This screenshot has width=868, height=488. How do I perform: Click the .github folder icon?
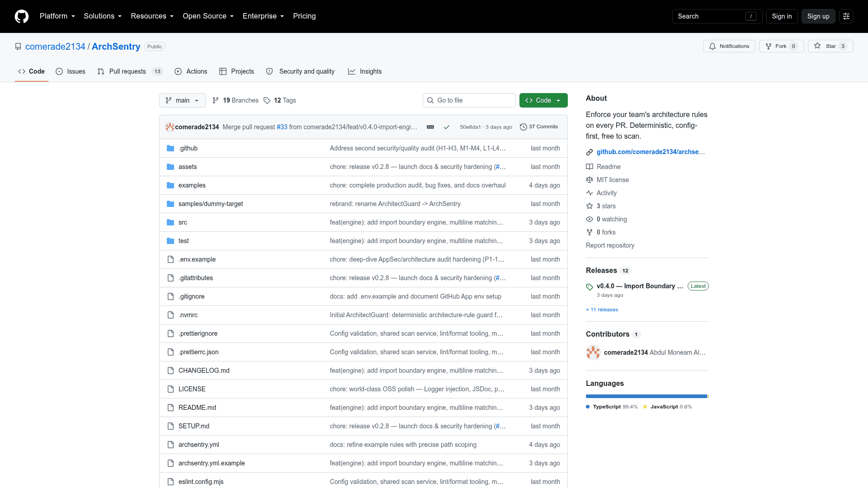(x=170, y=148)
